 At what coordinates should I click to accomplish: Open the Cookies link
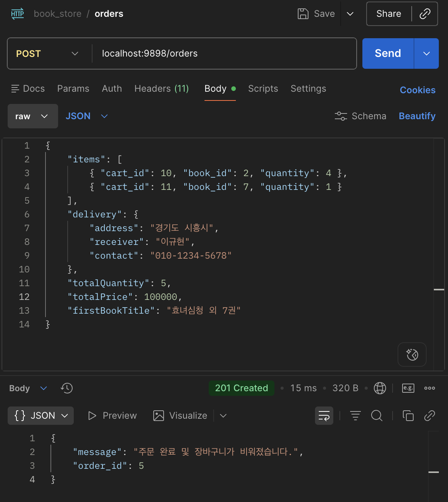418,90
